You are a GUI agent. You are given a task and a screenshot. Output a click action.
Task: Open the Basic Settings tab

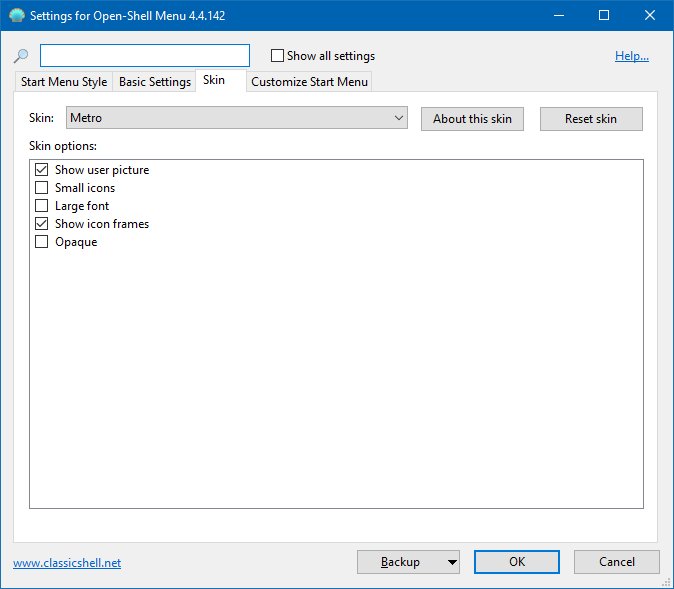click(155, 82)
